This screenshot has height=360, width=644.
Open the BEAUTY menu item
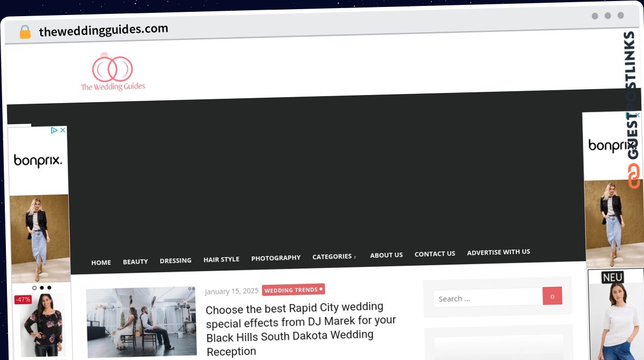pyautogui.click(x=135, y=261)
